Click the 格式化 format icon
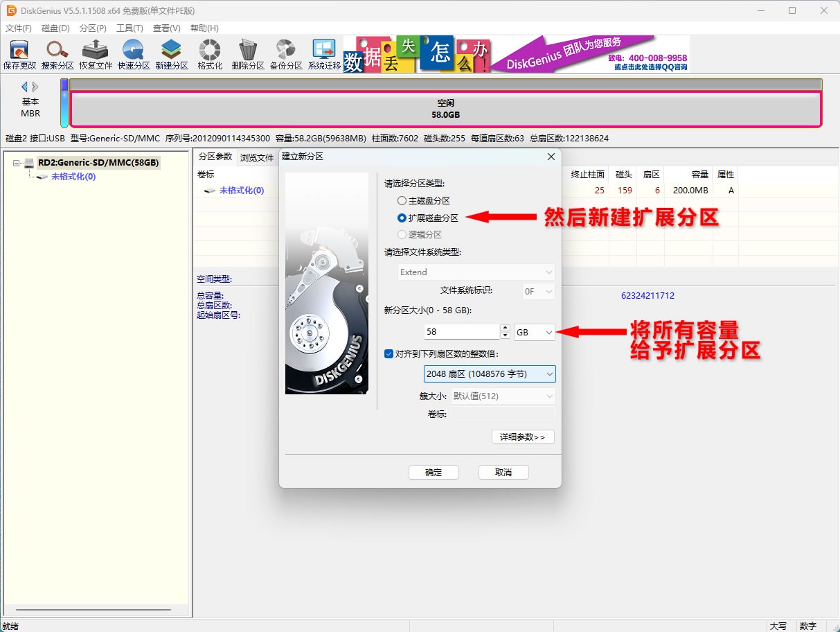The width and height of the screenshot is (840, 632). tap(210, 55)
